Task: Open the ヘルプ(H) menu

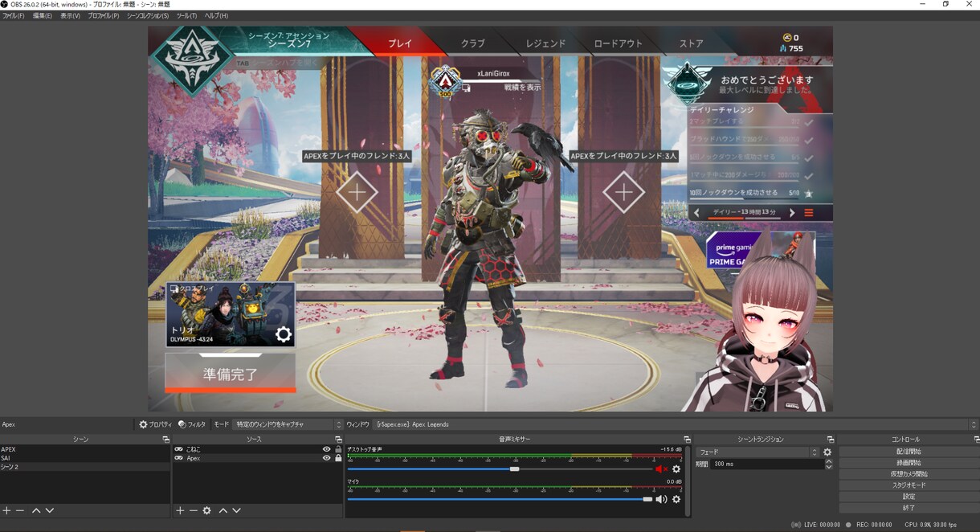Action: pos(216,16)
